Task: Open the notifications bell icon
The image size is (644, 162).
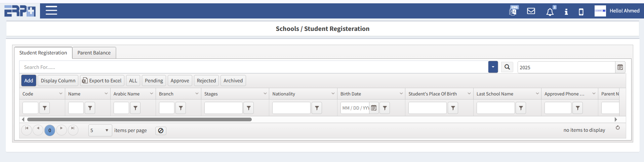Action: pyautogui.click(x=550, y=12)
